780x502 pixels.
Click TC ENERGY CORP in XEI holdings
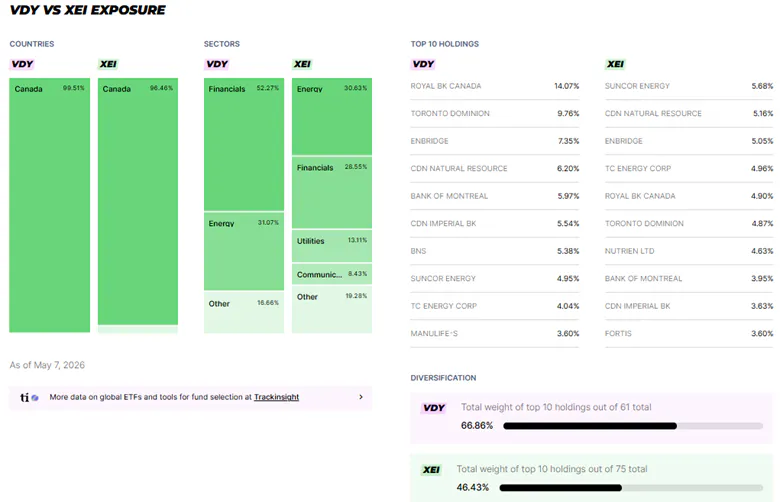pyautogui.click(x=638, y=169)
